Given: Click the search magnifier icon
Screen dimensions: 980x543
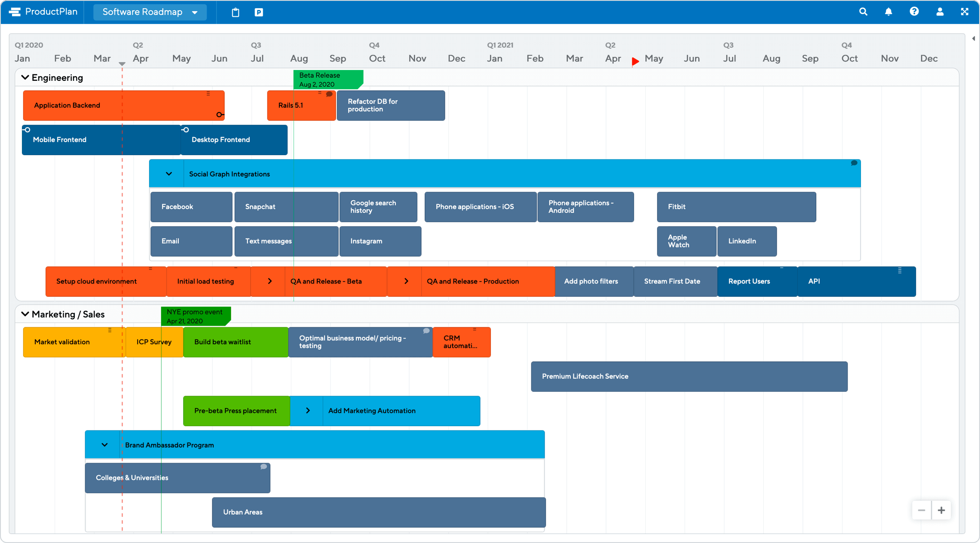Looking at the screenshot, I should point(864,11).
